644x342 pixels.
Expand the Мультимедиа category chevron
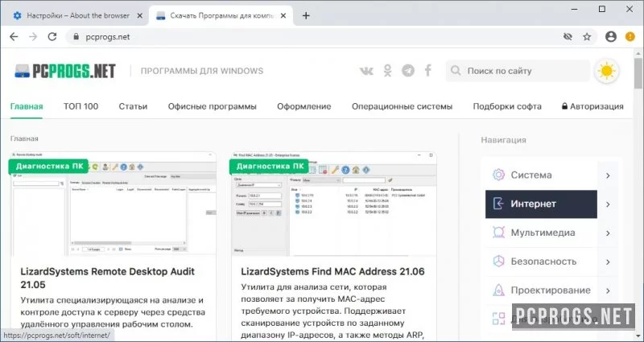(609, 233)
